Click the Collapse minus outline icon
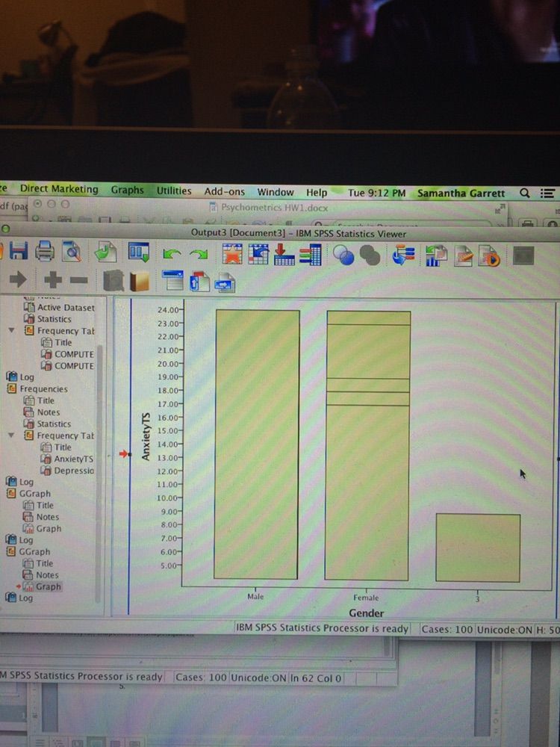Viewport: 560px width, 747px height. coord(79,280)
